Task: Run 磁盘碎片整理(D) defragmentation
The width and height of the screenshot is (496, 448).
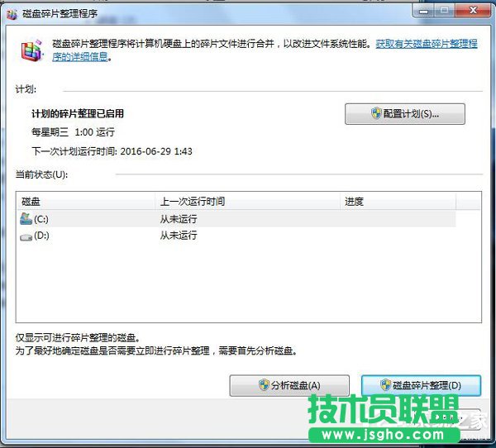Action: 421,385
